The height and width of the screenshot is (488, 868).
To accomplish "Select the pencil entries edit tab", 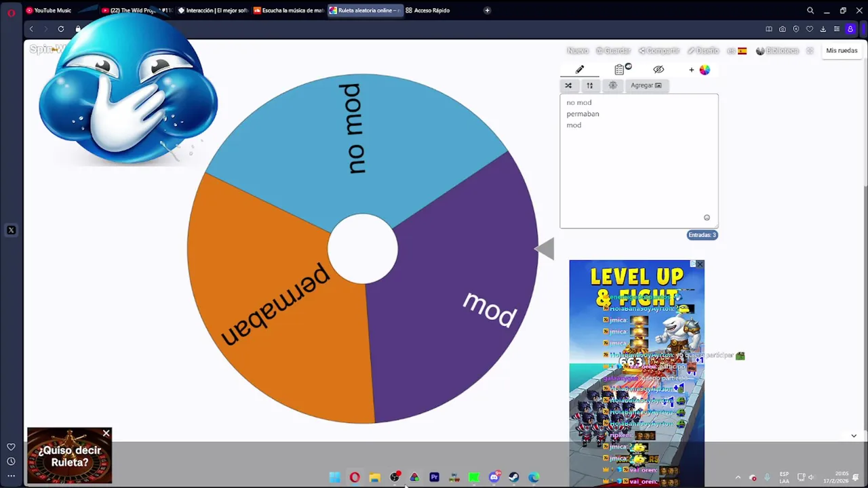I will pyautogui.click(x=580, y=70).
